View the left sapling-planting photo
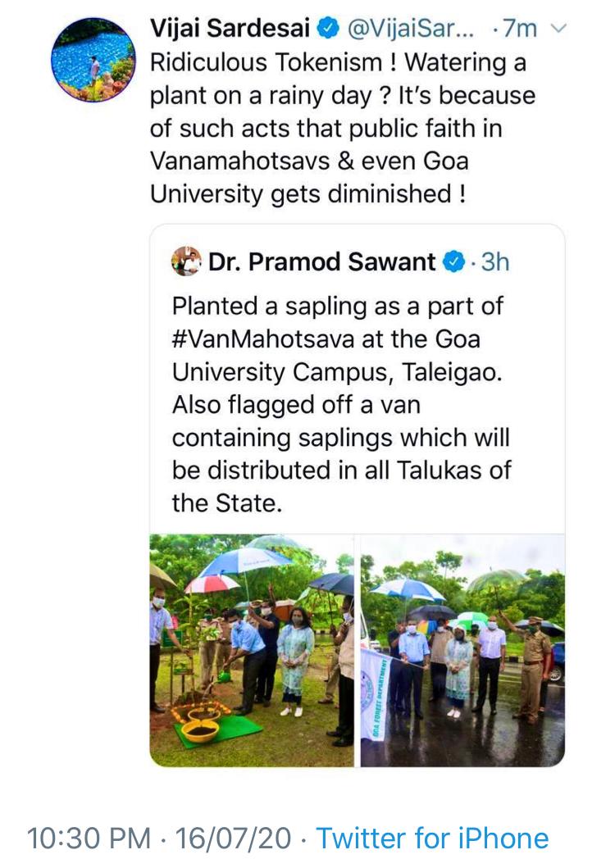The width and height of the screenshot is (615, 868). 252,650
